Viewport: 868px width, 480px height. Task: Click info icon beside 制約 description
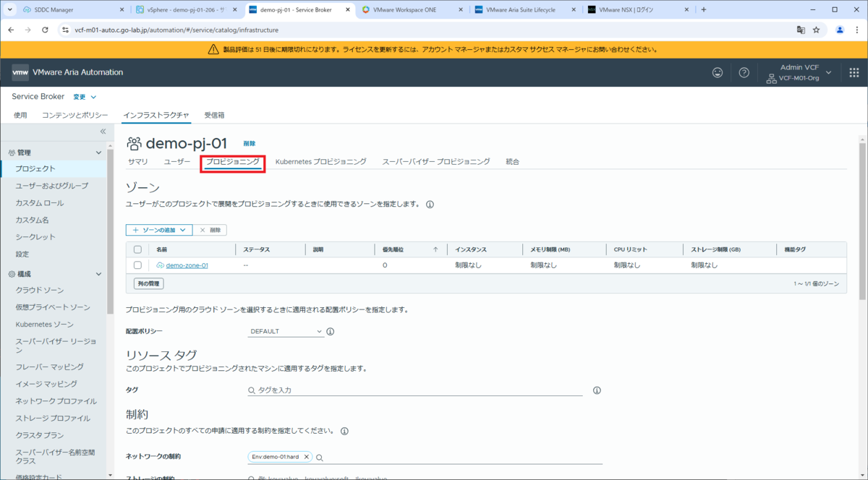pos(344,431)
